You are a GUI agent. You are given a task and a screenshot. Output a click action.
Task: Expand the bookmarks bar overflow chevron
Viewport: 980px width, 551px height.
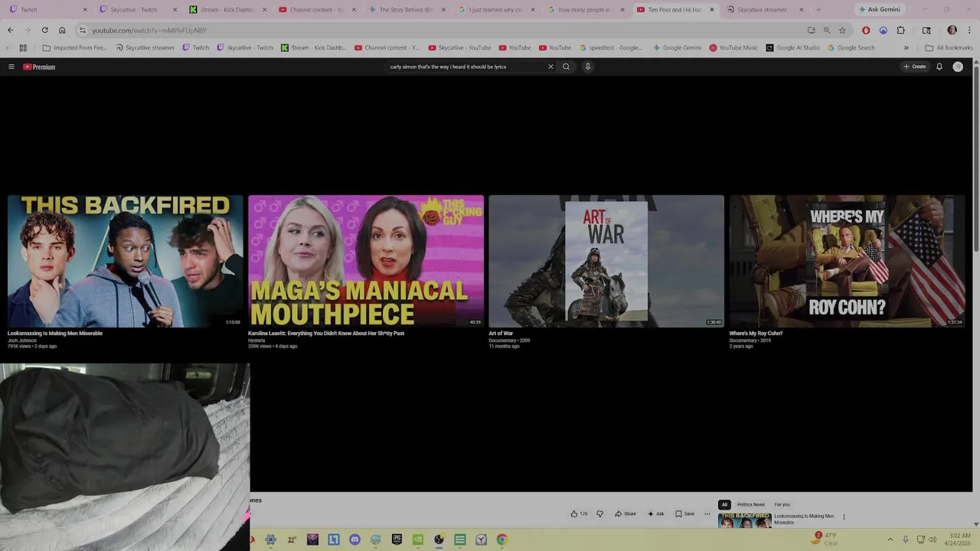click(906, 47)
